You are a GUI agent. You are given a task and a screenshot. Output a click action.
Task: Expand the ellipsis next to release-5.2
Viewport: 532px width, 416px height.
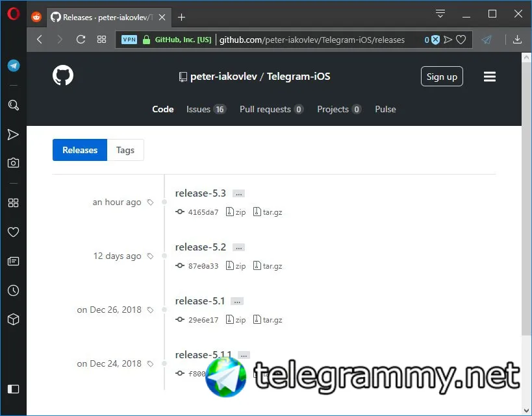tap(238, 248)
